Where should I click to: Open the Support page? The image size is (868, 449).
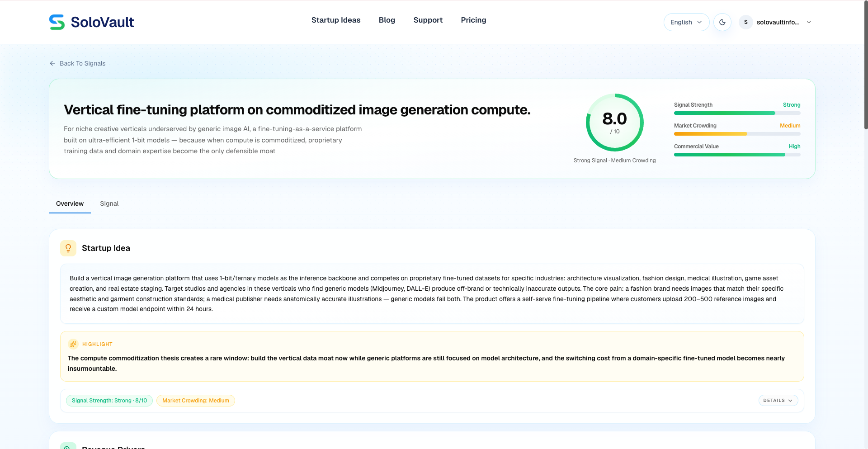pyautogui.click(x=428, y=20)
